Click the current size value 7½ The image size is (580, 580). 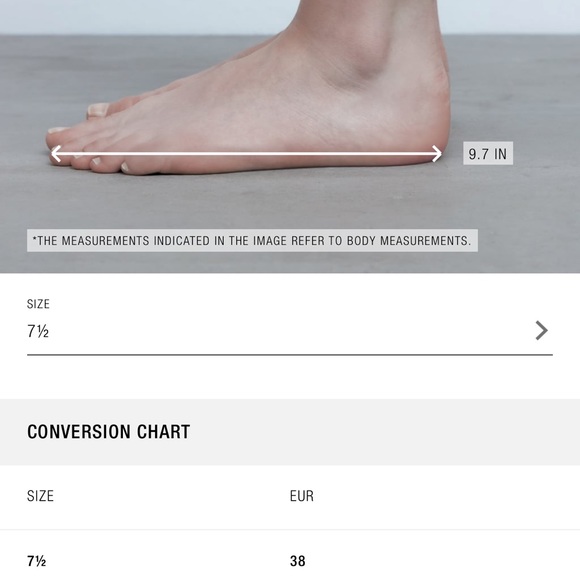tap(38, 331)
